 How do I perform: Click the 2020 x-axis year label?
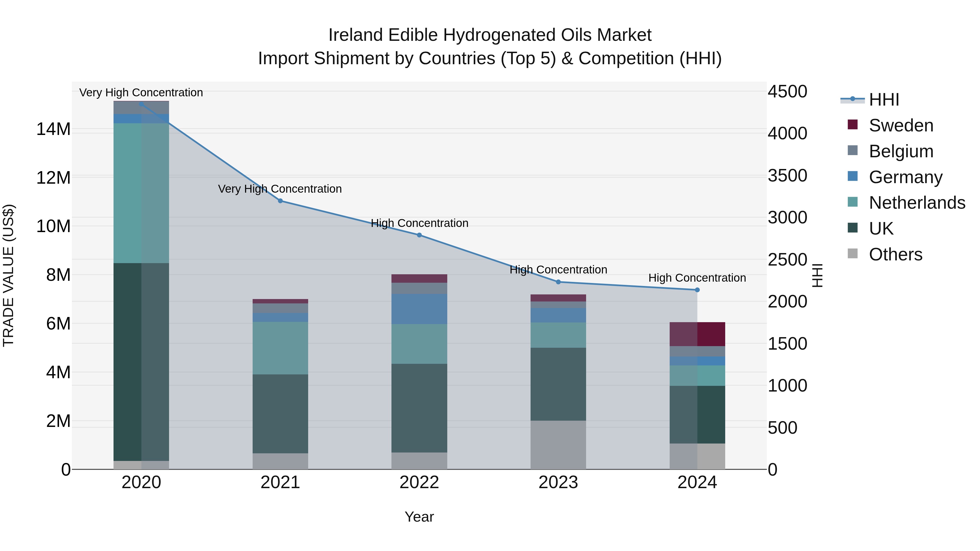click(142, 482)
